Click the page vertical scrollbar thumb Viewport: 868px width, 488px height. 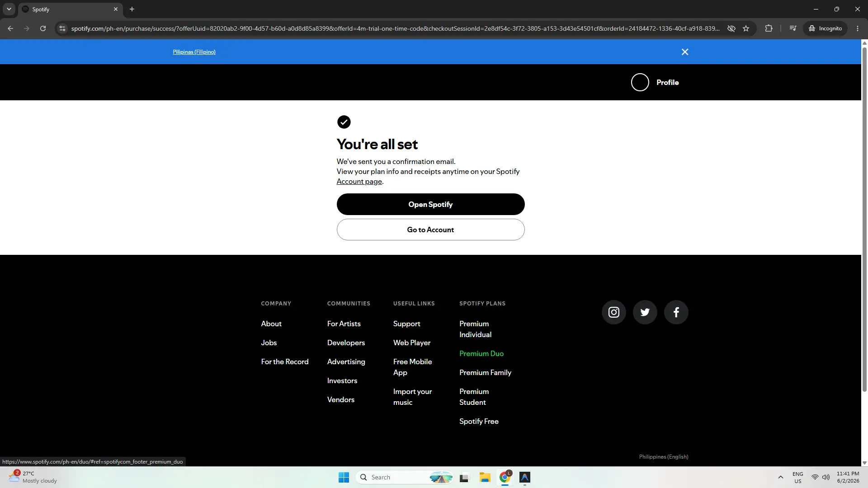[864, 219]
